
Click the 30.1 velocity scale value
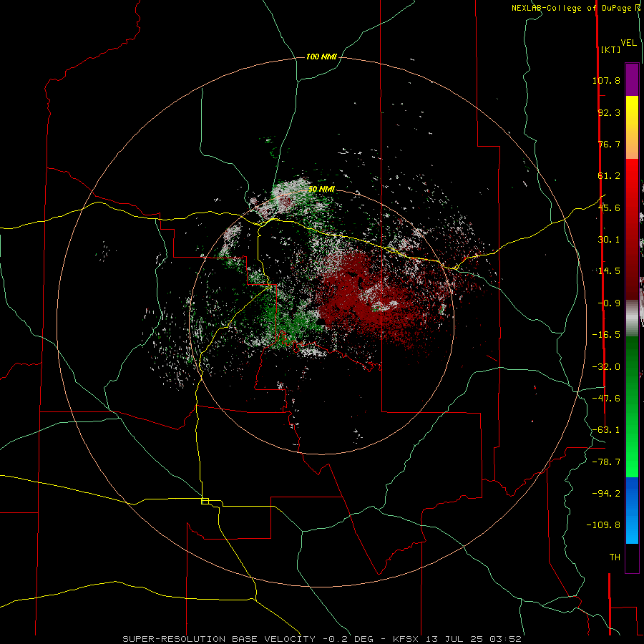tap(609, 240)
